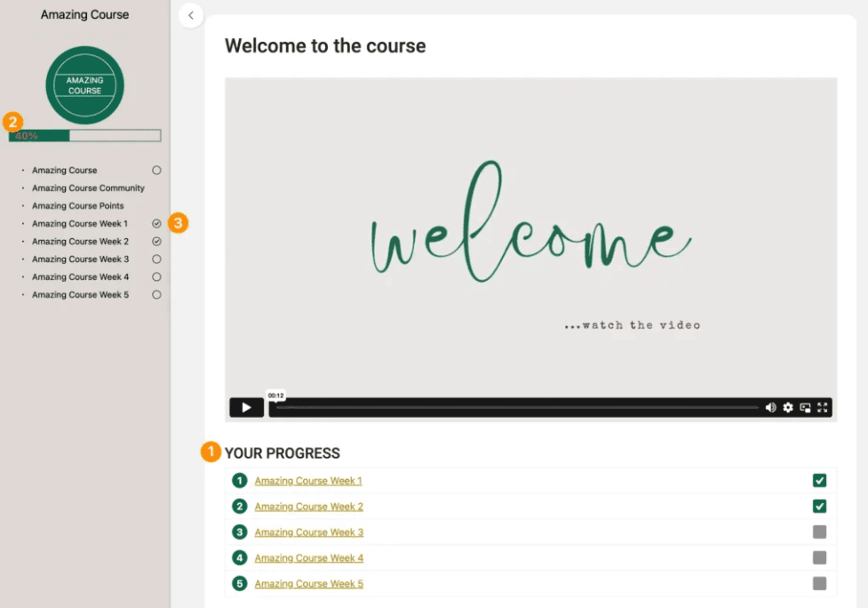Enable picture-in-picture mode on video

(805, 408)
